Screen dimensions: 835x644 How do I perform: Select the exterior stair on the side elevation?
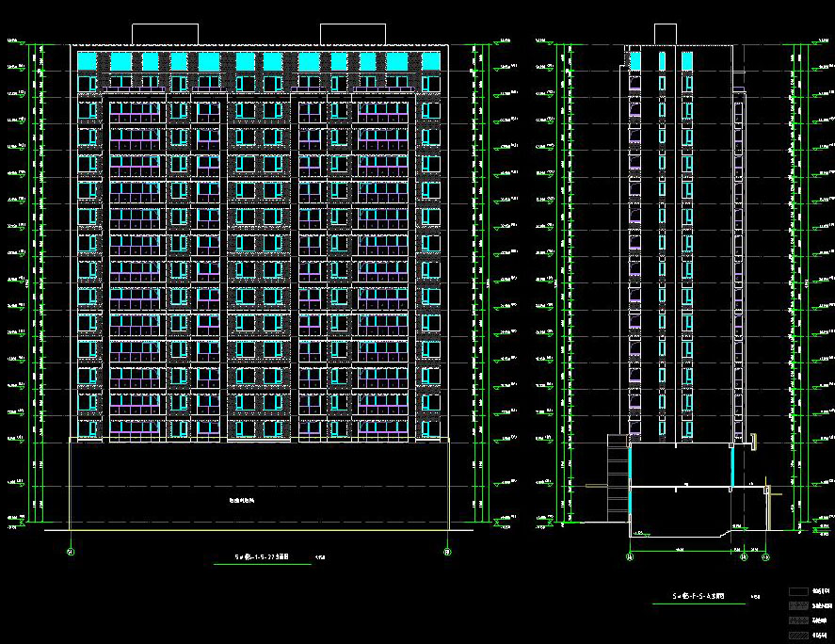pos(618,477)
